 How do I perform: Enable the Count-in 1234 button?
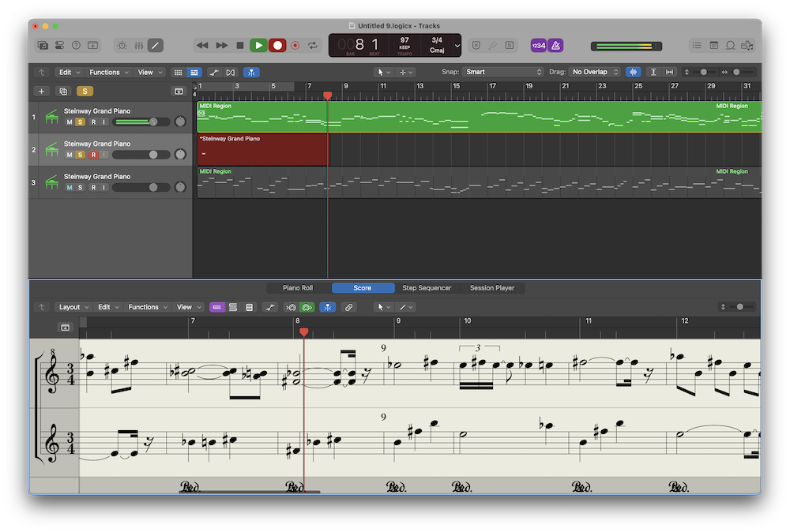538,46
